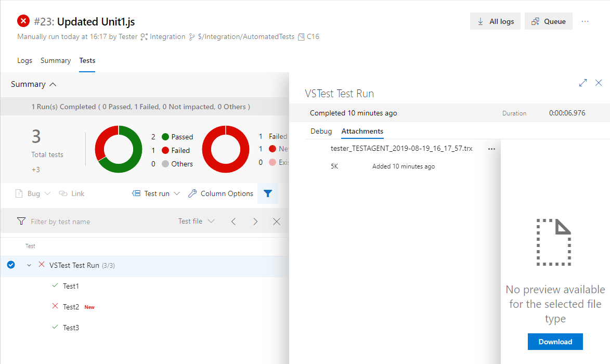Navigate to next test file using right arrow

[x=255, y=221]
